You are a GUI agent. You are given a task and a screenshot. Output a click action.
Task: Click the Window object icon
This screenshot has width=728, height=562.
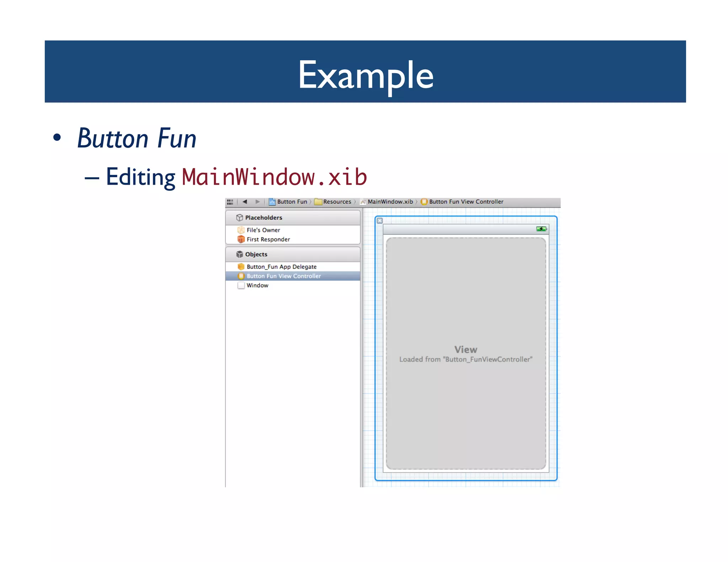click(x=241, y=285)
